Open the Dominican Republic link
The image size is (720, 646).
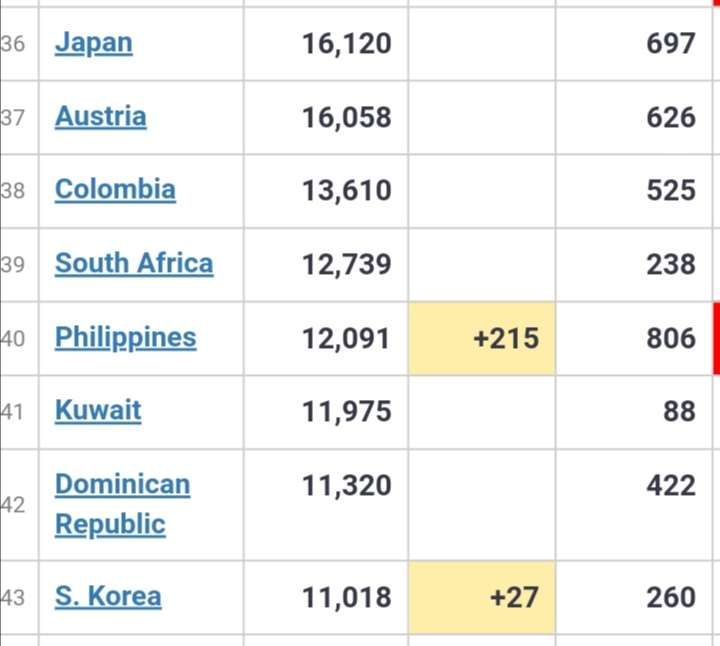coord(123,504)
